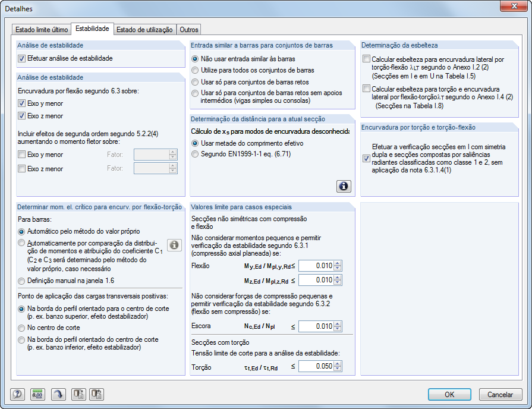532x409 pixels.
Task: Click the Cancelar button
Action: click(x=500, y=394)
